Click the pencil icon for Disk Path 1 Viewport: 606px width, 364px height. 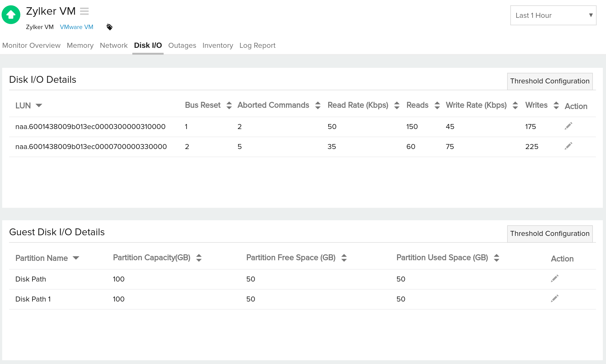tap(555, 298)
